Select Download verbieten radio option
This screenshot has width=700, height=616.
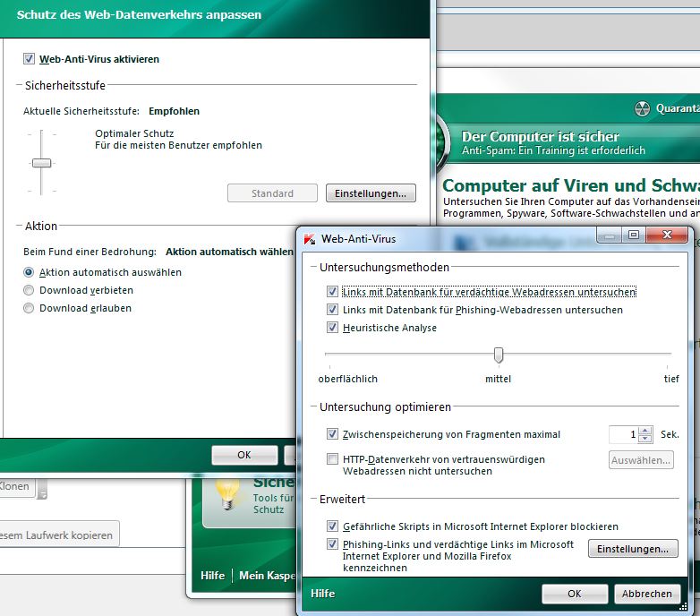[x=29, y=290]
